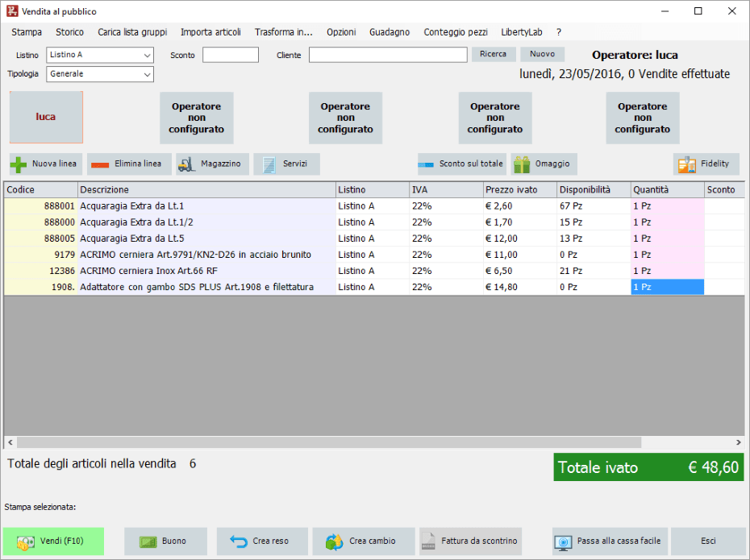Click price cell € 14,80
The width and height of the screenshot is (750, 560).
pyautogui.click(x=520, y=287)
